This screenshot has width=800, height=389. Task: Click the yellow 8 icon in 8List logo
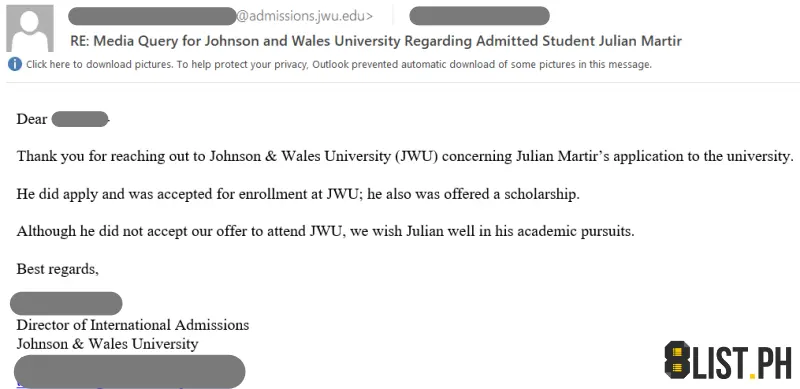[x=678, y=360]
